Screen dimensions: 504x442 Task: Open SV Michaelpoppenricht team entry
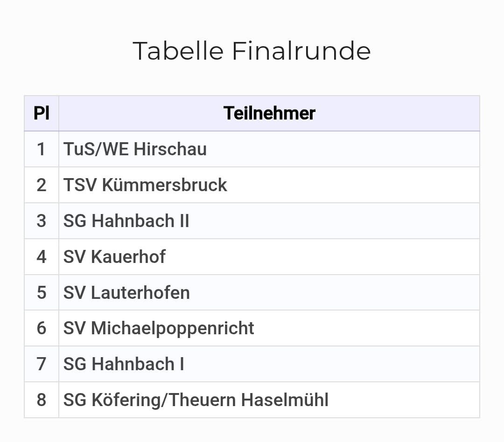coord(159,328)
